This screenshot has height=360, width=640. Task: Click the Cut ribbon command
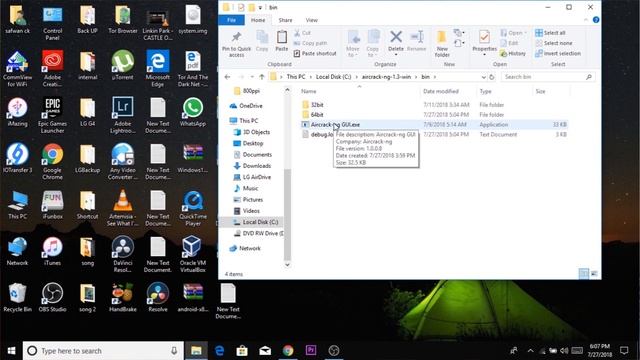click(302, 33)
